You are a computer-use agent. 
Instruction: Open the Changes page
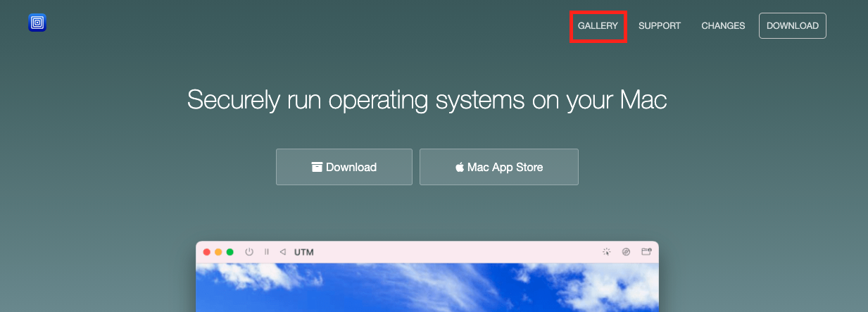tap(723, 26)
